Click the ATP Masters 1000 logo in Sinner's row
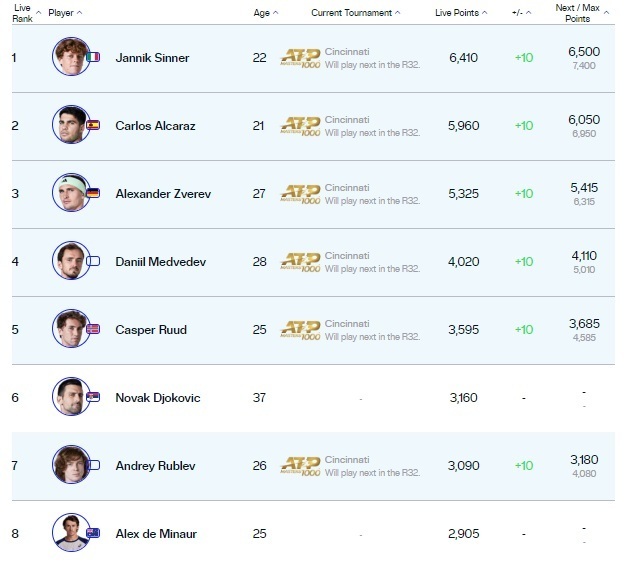Image resolution: width=629 pixels, height=563 pixels. 300,58
